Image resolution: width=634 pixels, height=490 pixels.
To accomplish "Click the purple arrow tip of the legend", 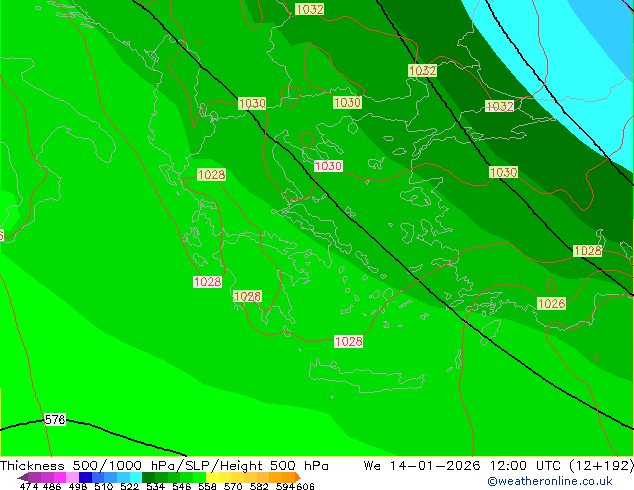I will 23,477.
